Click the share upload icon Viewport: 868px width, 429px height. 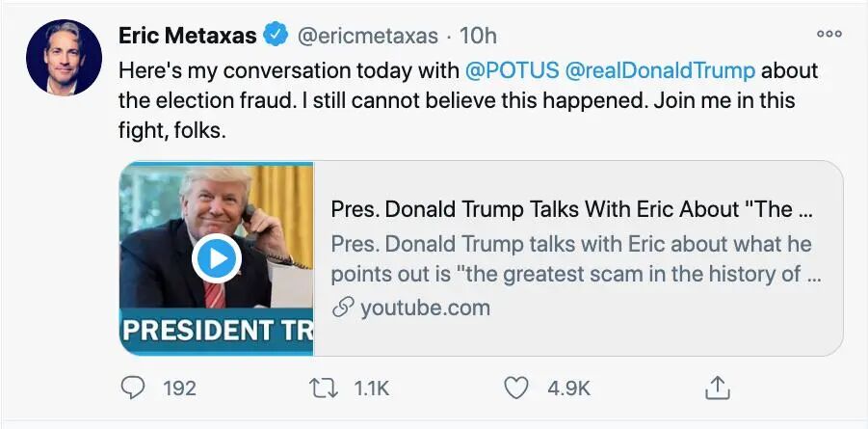(x=716, y=388)
